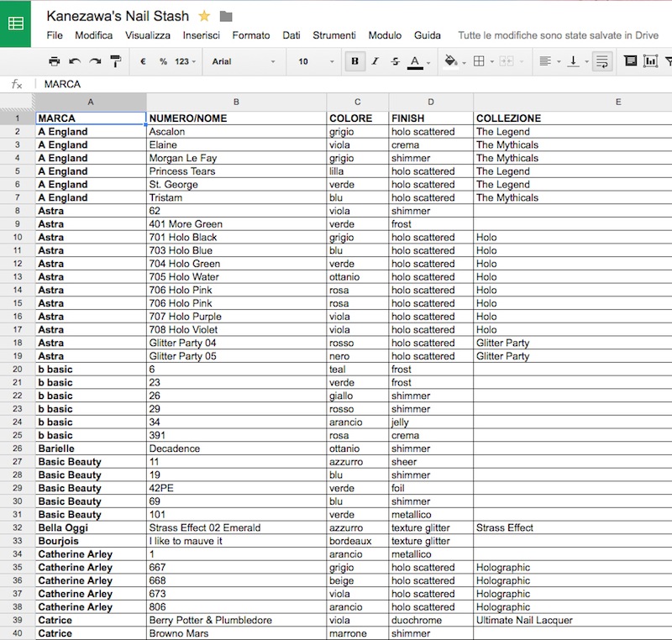Select the cell Berry Potter & Plumbledore
The height and width of the screenshot is (640, 672).
[x=236, y=621]
